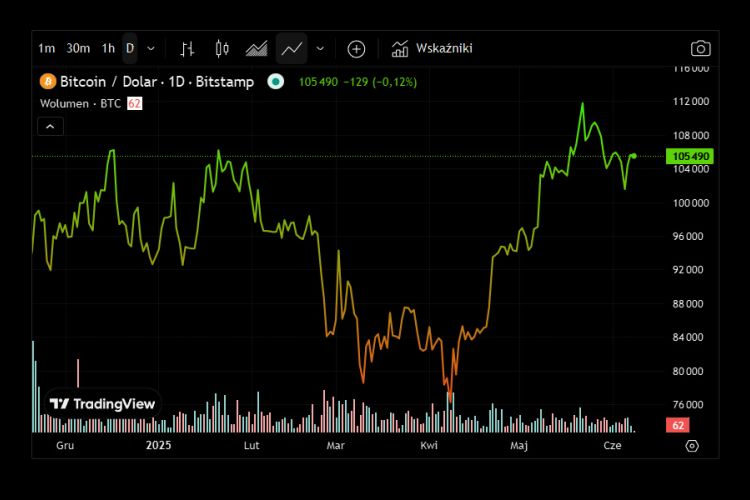Image resolution: width=750 pixels, height=500 pixels.
Task: Select the candlestick chart style icon
Action: pyautogui.click(x=222, y=48)
